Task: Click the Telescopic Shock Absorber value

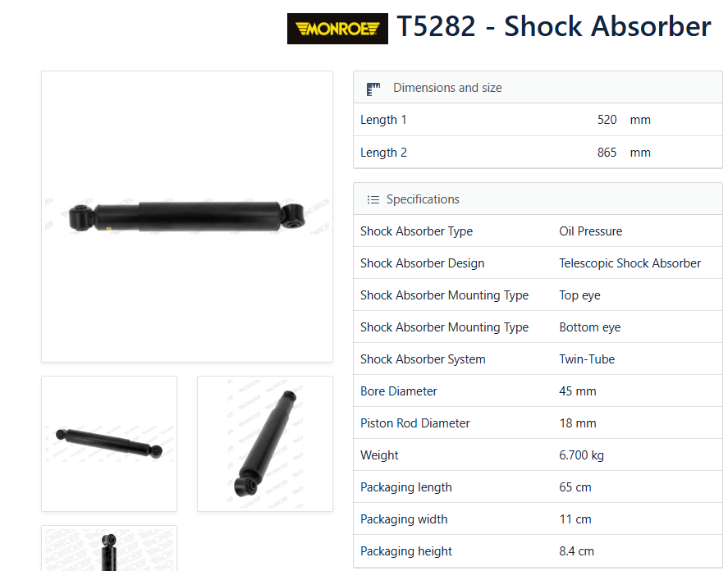Action: tap(630, 263)
